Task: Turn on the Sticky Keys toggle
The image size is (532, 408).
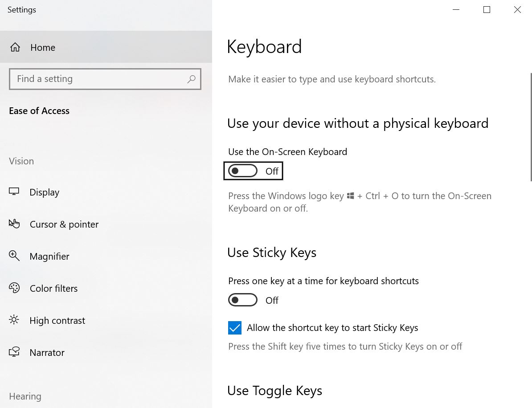Action: click(243, 300)
